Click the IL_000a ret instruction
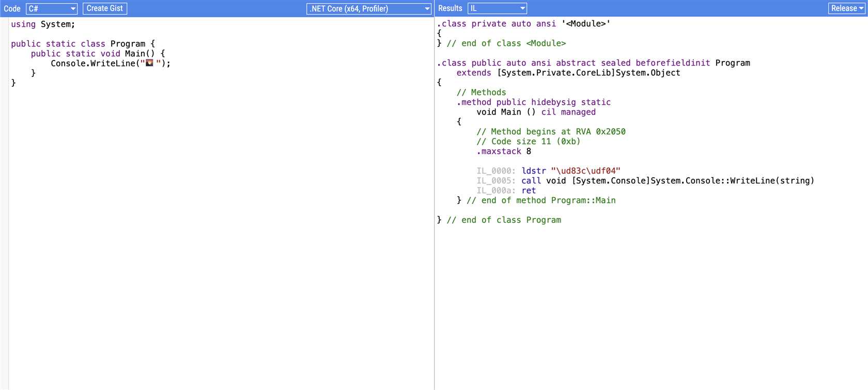This screenshot has width=868, height=390. point(529,191)
